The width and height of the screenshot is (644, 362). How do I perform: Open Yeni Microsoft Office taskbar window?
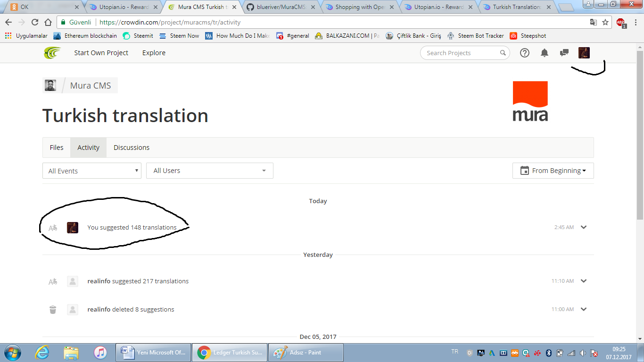pos(153,352)
